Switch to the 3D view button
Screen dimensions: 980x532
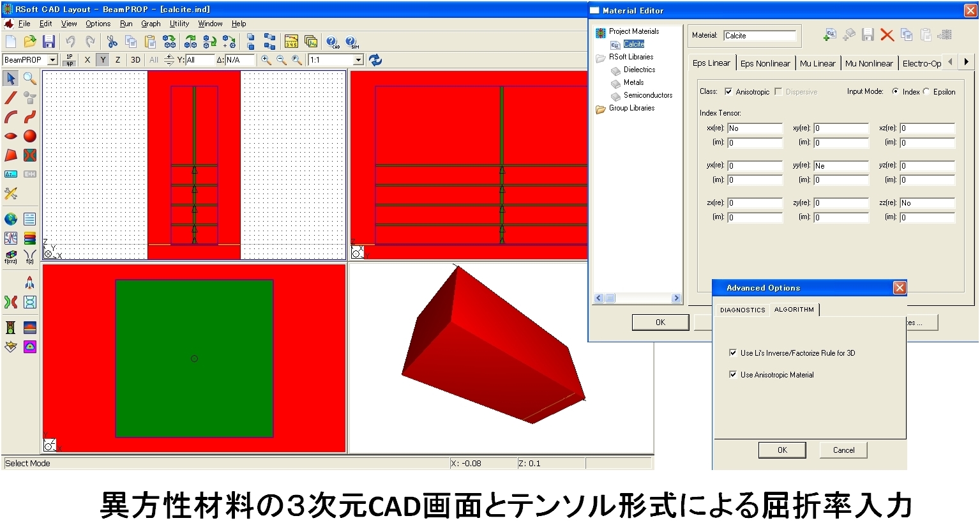point(135,60)
